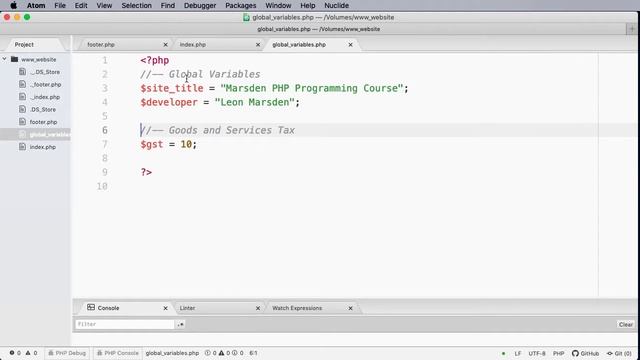
Task: Open the Packages menu
Action: click(x=241, y=5)
